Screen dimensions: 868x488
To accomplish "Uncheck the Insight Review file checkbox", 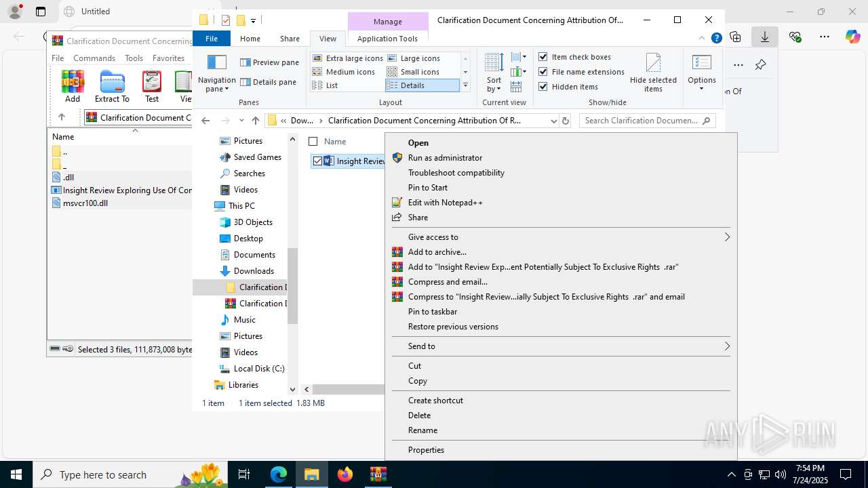I will [x=317, y=161].
